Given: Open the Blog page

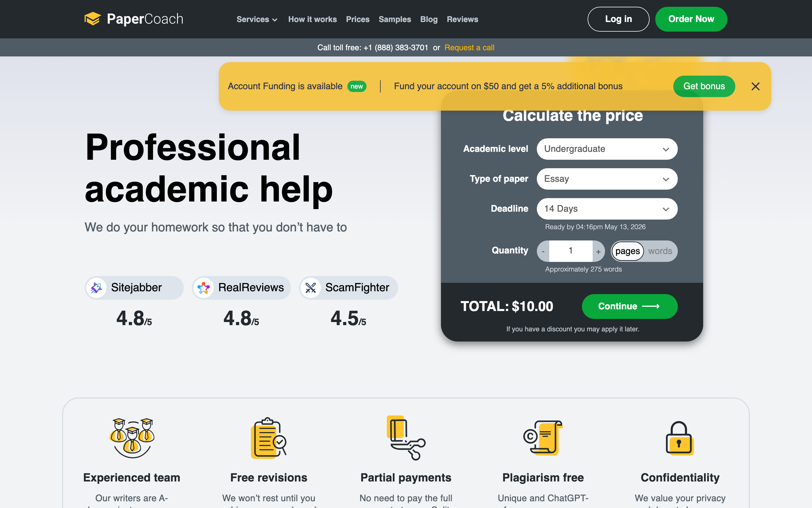Looking at the screenshot, I should [x=429, y=19].
